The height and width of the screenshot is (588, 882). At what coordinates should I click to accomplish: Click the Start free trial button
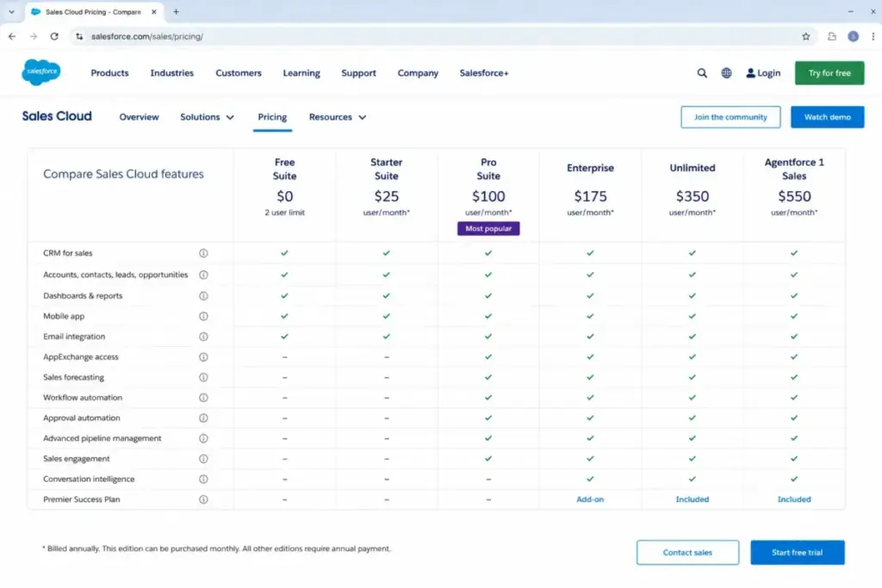tap(797, 553)
